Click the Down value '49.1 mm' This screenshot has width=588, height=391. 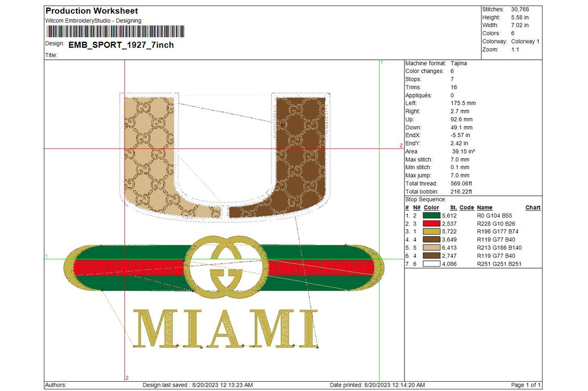tap(461, 128)
